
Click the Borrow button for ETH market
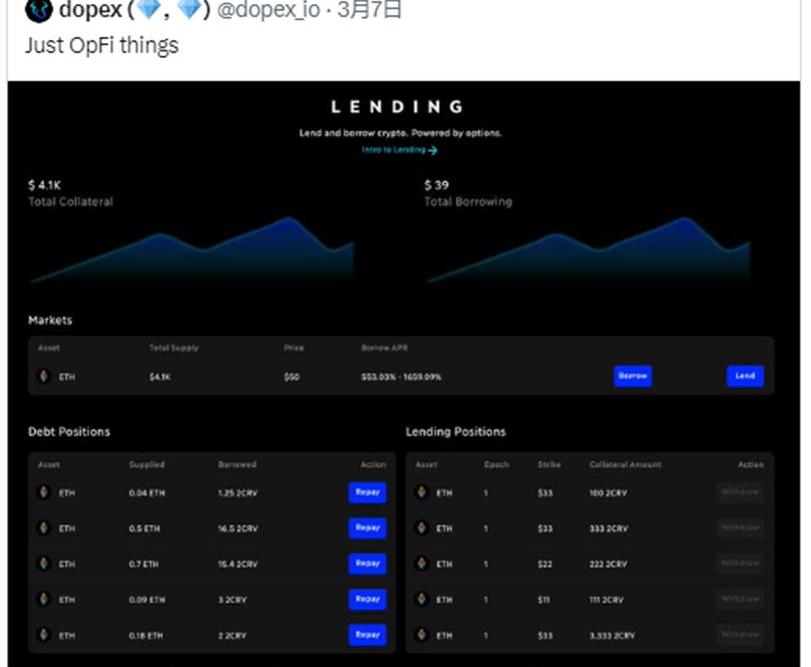tap(633, 376)
